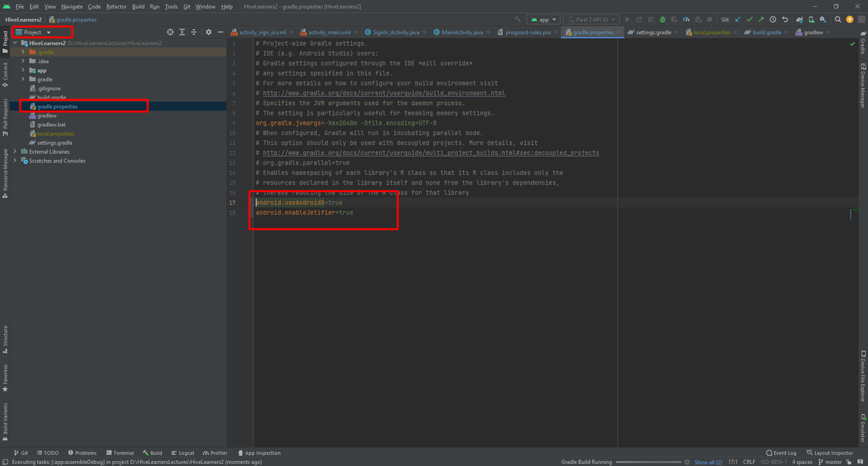Click the Stop square icon in the toolbar
Viewport: 868px width, 466px height.
tap(709, 20)
